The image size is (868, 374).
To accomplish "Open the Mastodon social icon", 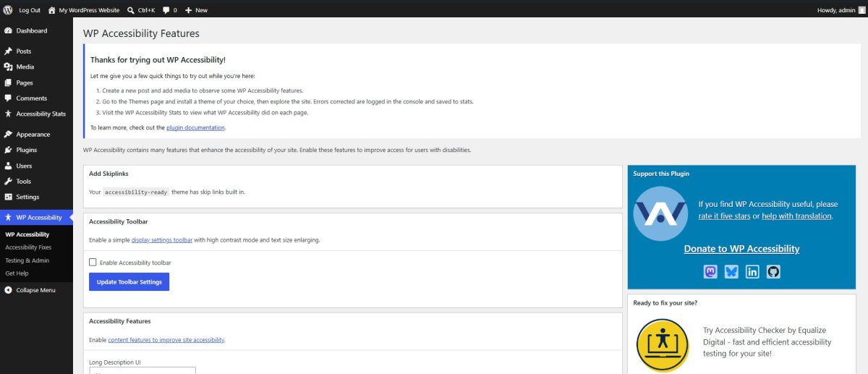I will pyautogui.click(x=710, y=272).
